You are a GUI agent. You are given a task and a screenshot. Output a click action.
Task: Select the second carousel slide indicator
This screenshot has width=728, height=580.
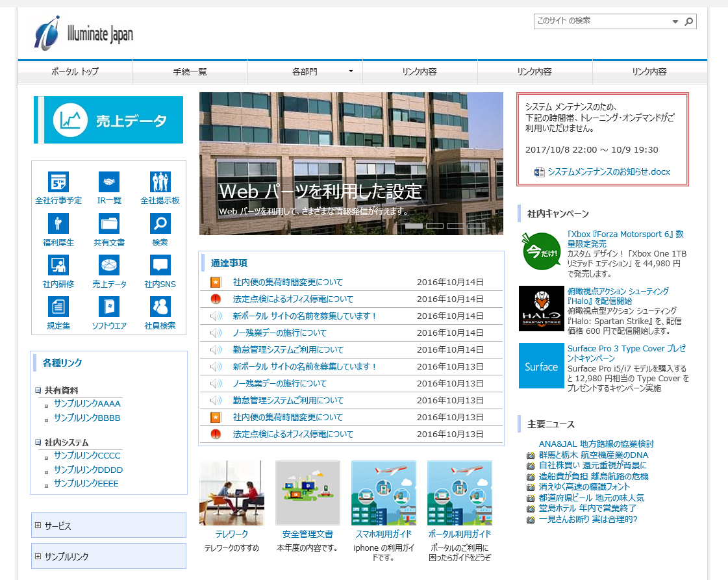[435, 226]
